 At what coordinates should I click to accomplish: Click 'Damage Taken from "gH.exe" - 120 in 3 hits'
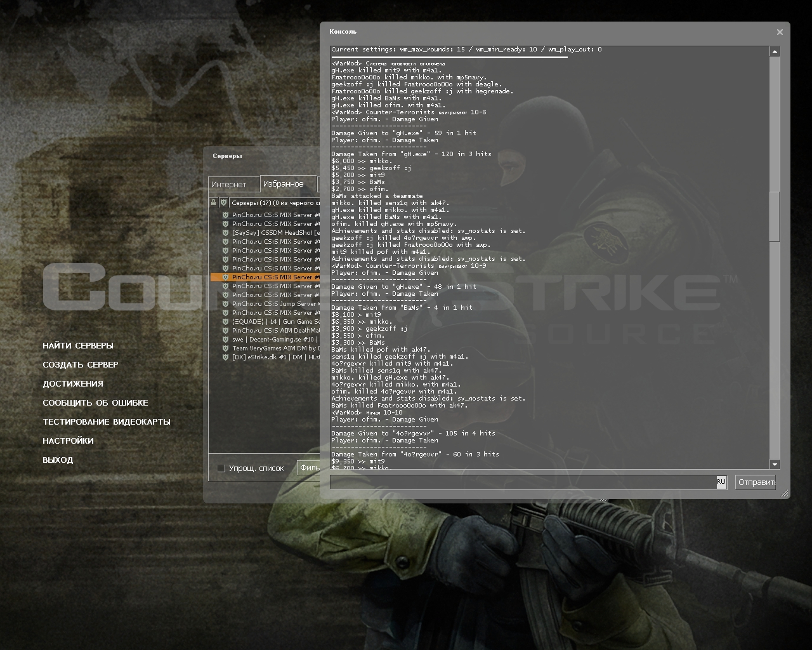411,154
